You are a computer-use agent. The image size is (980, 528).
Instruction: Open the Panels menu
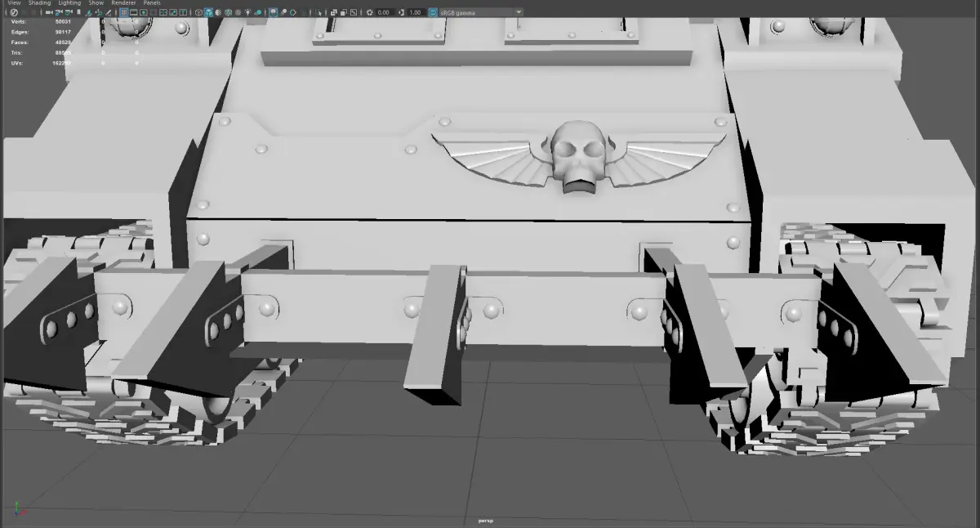coord(152,3)
